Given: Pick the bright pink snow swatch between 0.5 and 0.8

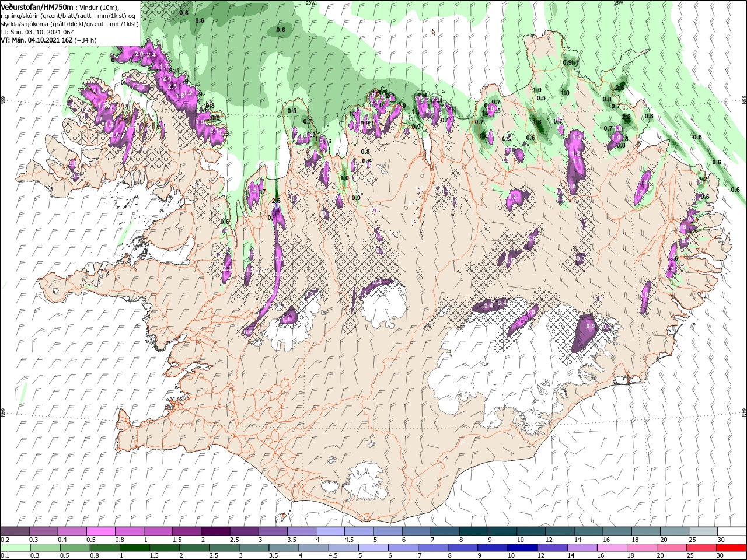Looking at the screenshot, I should [x=100, y=531].
